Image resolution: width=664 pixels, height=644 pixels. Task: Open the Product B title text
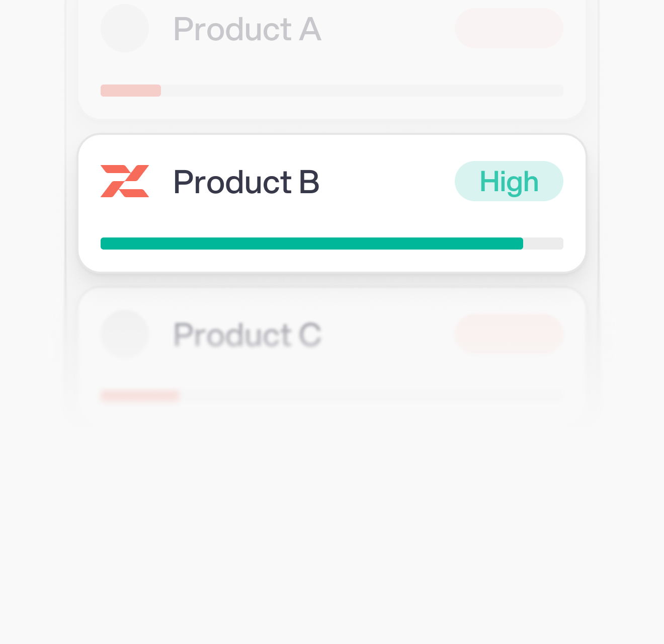(246, 182)
